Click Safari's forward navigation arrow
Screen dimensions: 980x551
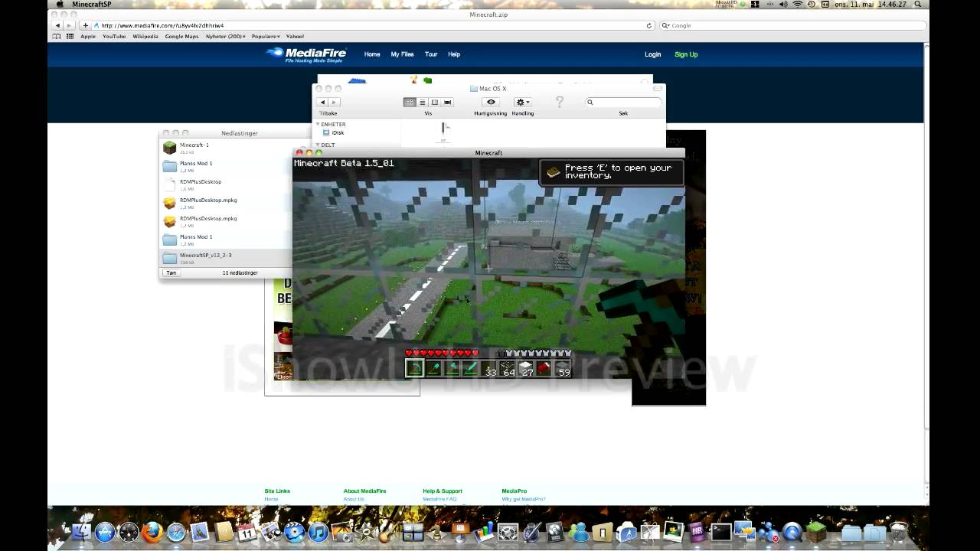click(x=68, y=25)
